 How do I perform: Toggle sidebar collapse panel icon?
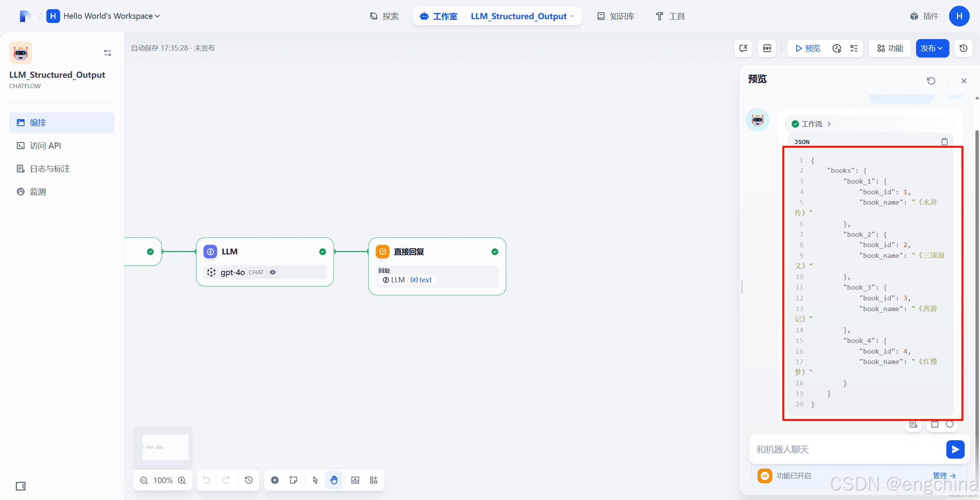tap(21, 486)
